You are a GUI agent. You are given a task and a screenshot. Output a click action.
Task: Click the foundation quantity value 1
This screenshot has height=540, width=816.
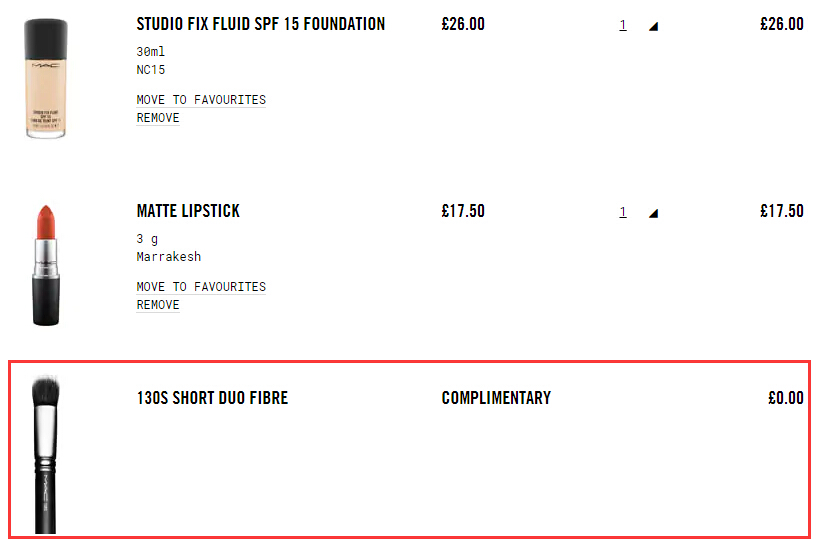623,25
